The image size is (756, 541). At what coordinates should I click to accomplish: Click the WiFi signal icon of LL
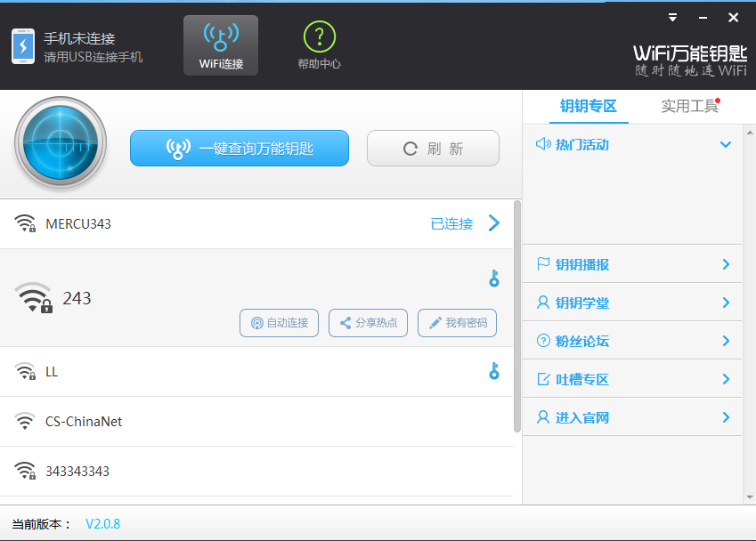point(25,371)
